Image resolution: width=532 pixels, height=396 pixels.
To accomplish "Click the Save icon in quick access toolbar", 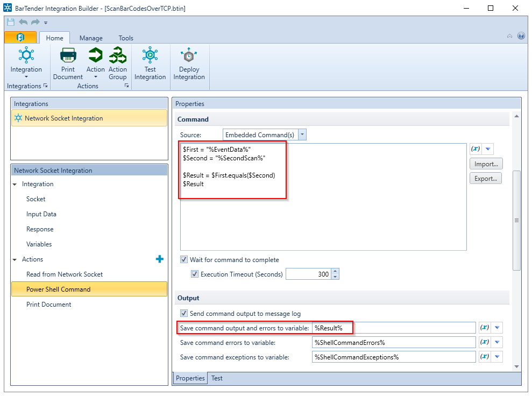I will (x=11, y=23).
